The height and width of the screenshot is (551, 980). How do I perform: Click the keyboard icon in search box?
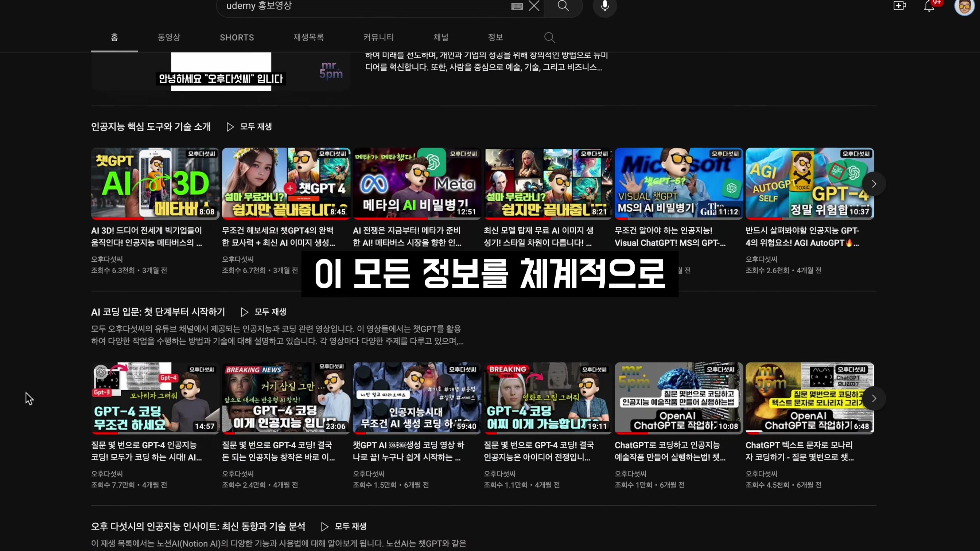pos(517,6)
